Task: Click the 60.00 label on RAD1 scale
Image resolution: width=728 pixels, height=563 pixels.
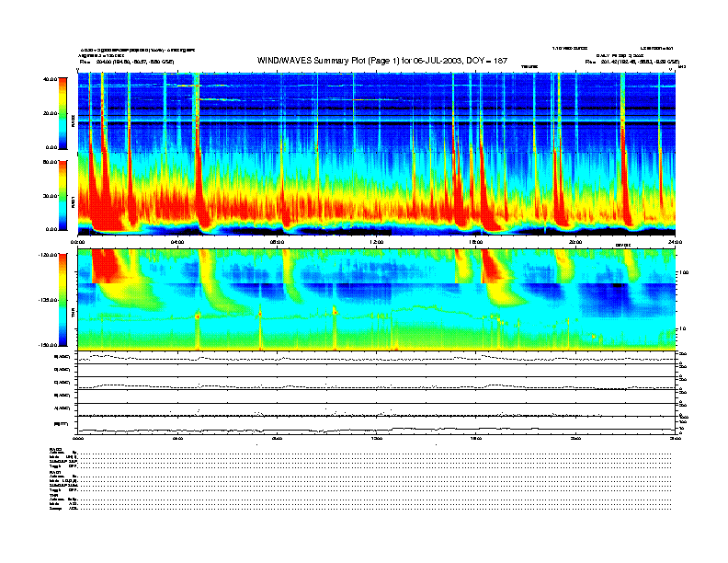Action: point(51,162)
